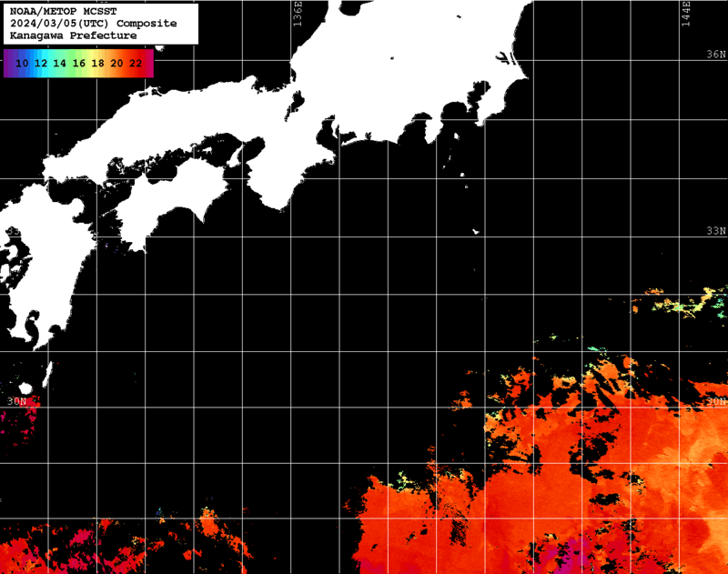Click the "36N" latitude label
The height and width of the screenshot is (574, 728).
(716, 55)
